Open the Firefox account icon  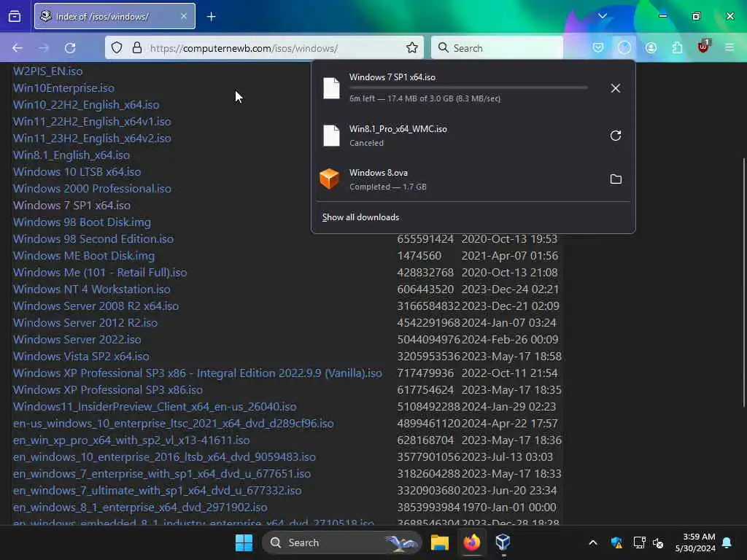651,47
